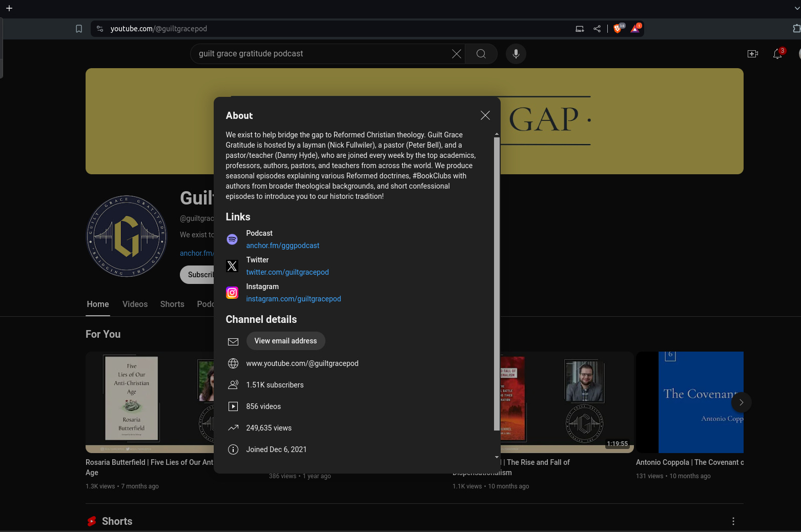Image resolution: width=801 pixels, height=532 pixels.
Task: Open Brave Rewards triangle icon
Action: [635, 29]
